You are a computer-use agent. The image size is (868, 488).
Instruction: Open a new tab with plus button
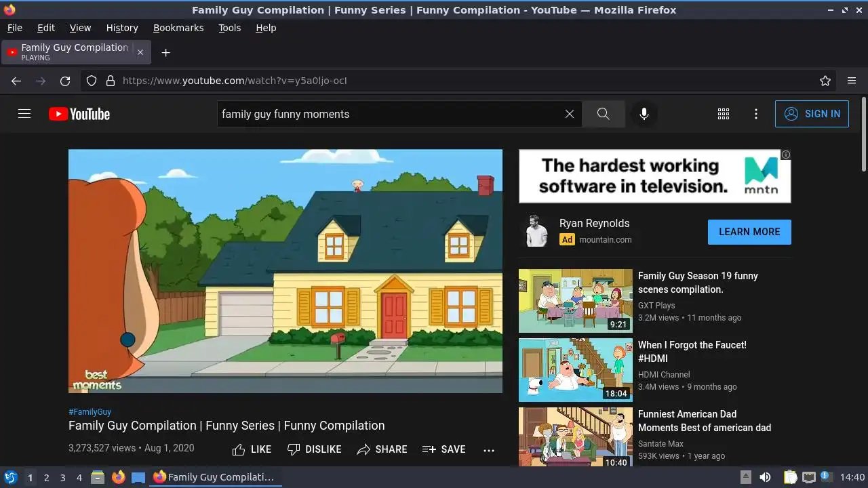165,52
